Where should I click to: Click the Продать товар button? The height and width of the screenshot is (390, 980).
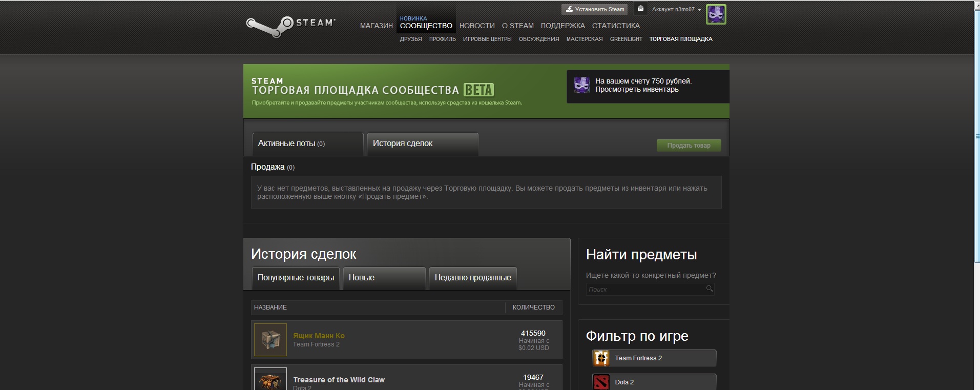[x=689, y=146]
